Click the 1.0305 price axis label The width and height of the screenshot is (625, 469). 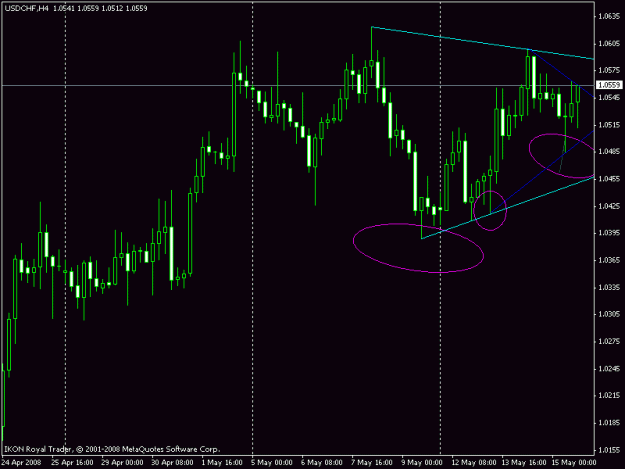point(609,314)
